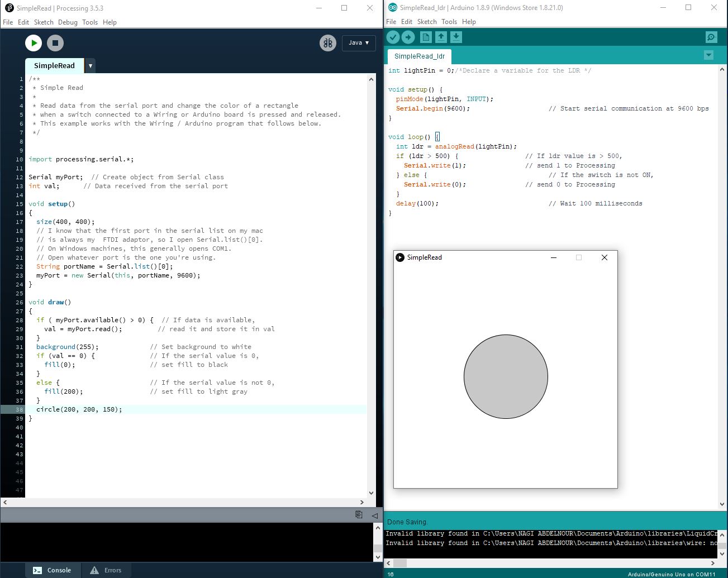Image resolution: width=728 pixels, height=578 pixels.
Task: Click the Arduino infinity logo in title bar
Action: pos(392,8)
